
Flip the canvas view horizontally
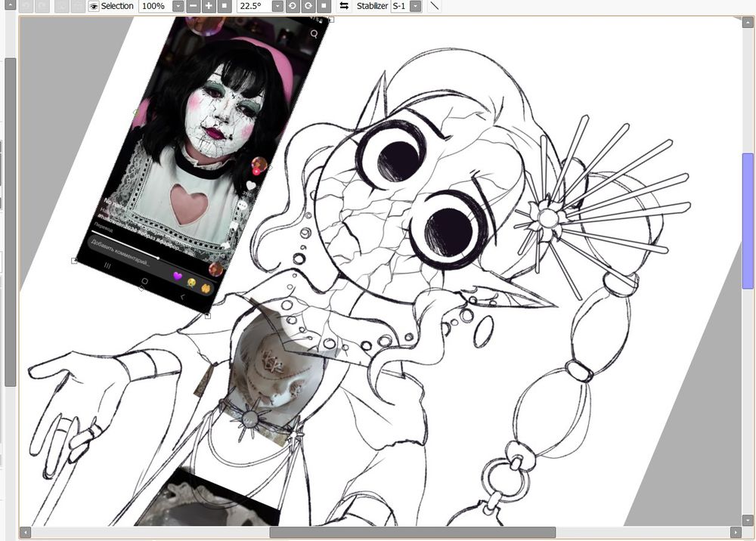(x=344, y=6)
